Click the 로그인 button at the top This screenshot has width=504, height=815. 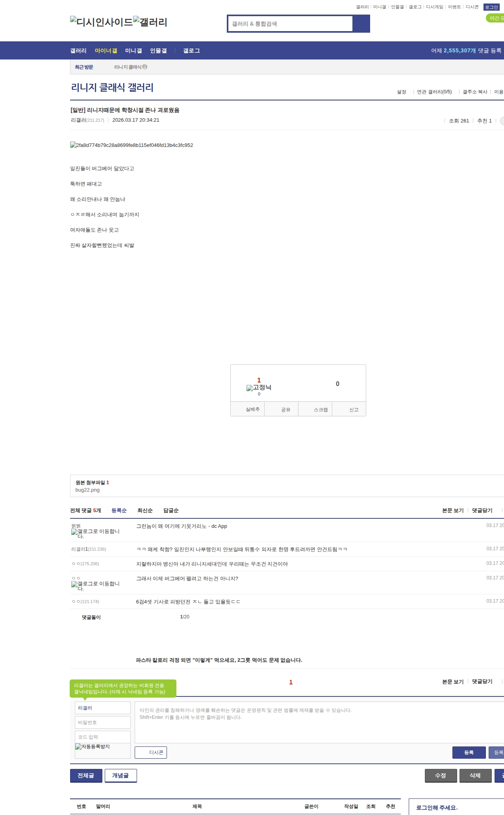coord(491,7)
